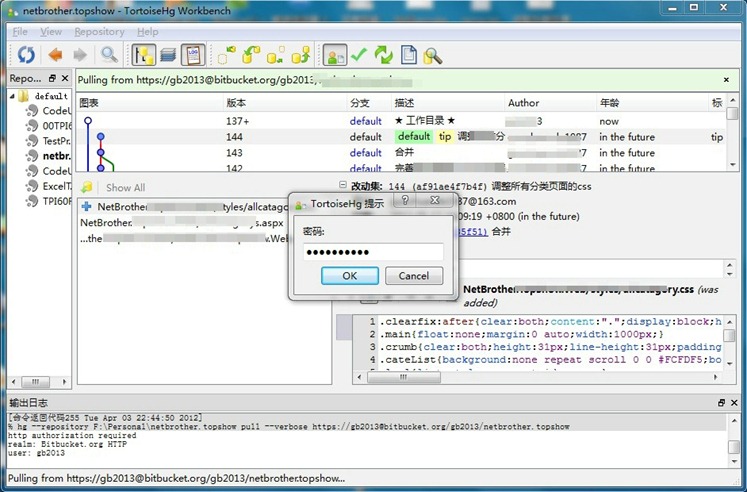The width and height of the screenshot is (747, 492).
Task: Click the default branch label in row 143
Action: [365, 152]
